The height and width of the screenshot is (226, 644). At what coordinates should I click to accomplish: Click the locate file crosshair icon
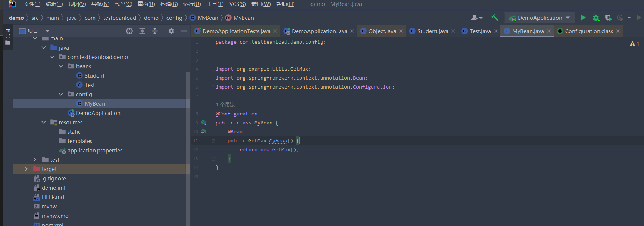point(129,31)
